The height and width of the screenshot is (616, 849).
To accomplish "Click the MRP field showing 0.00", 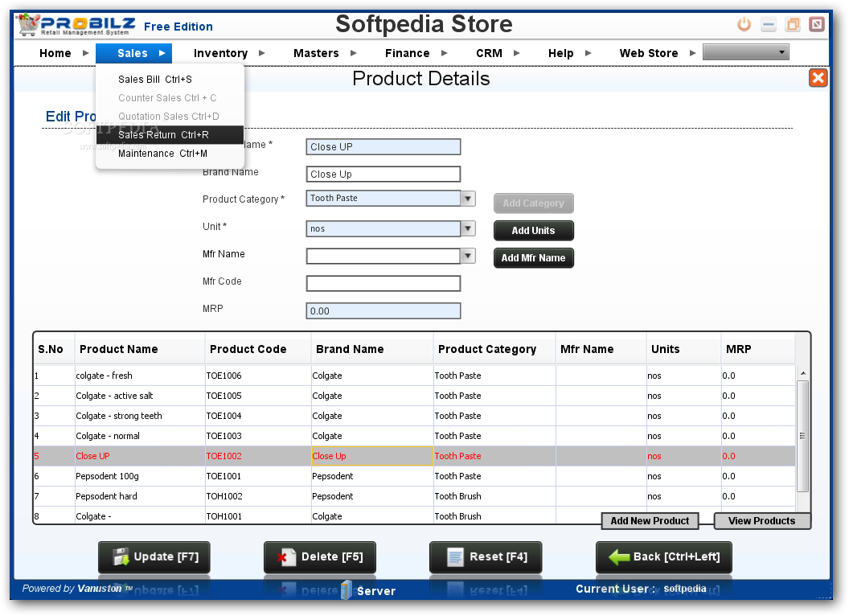I will tap(383, 311).
